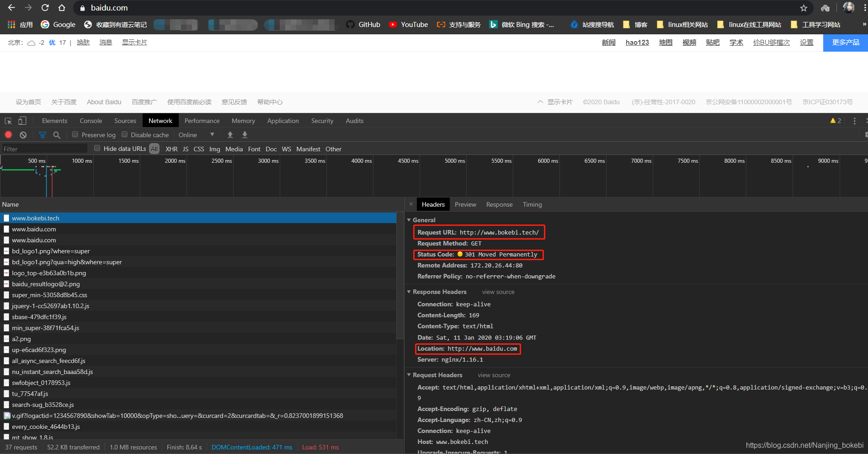Screen dimensions: 868x454
Task: Open the Online throttling dropdown
Action: click(x=196, y=135)
